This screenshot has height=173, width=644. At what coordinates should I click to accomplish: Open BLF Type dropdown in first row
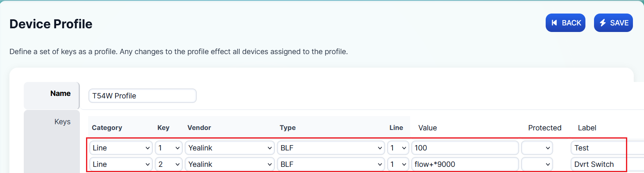[331, 148]
